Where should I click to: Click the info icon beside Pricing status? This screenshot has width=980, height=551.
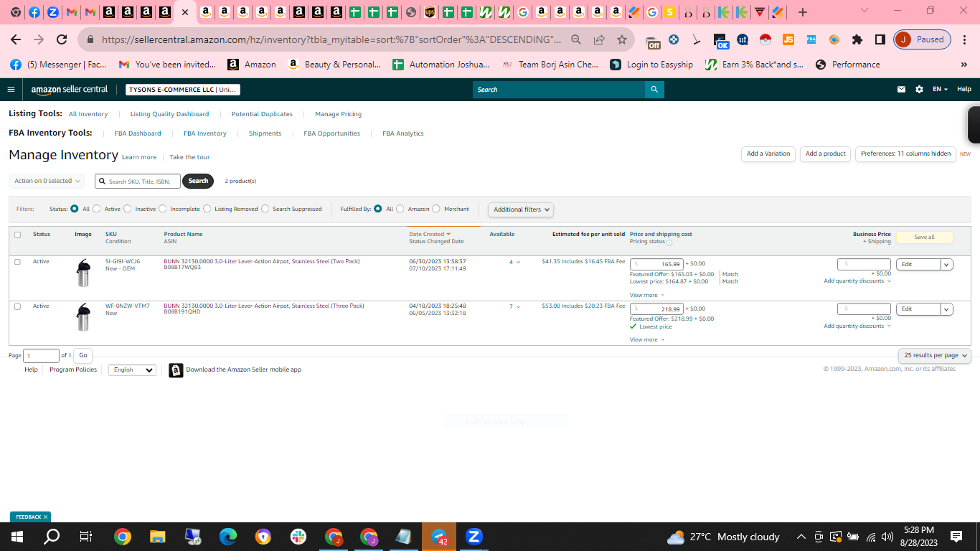(x=669, y=242)
